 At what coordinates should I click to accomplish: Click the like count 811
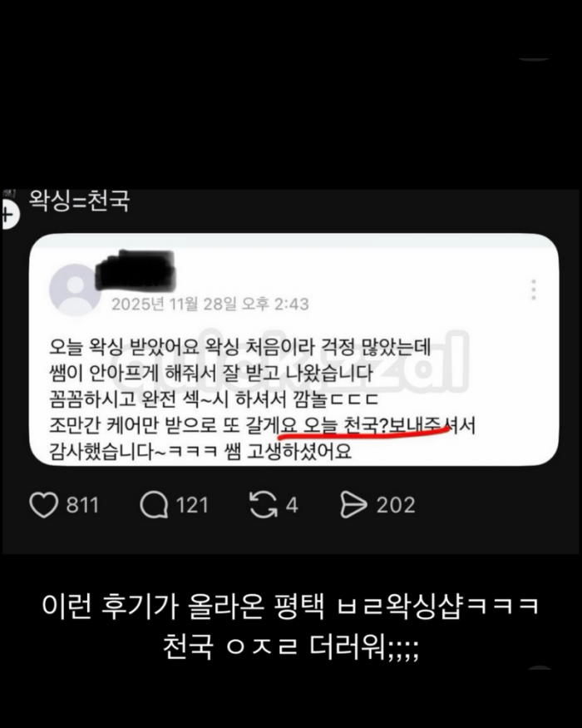coord(82,505)
